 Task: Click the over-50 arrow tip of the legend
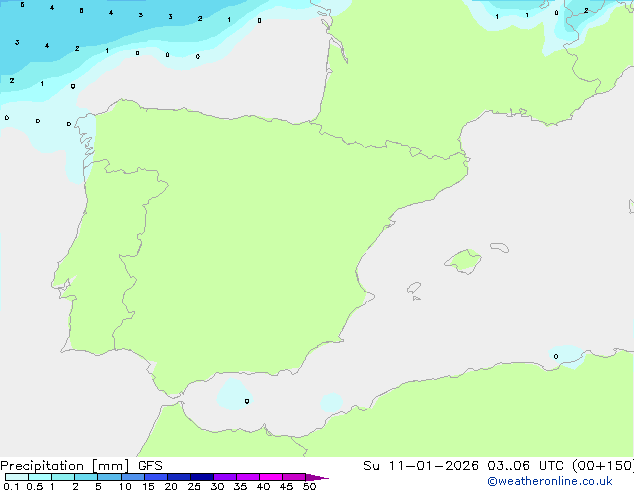(x=317, y=477)
